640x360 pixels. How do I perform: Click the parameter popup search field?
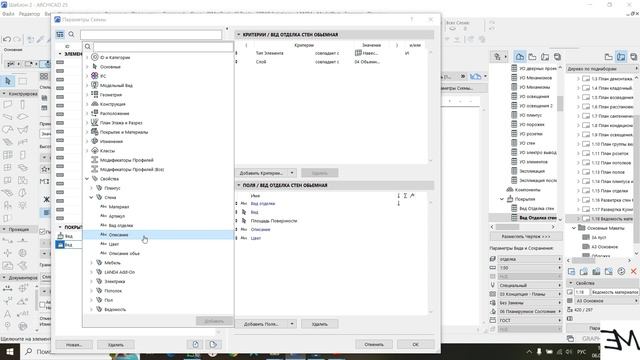coord(163,47)
